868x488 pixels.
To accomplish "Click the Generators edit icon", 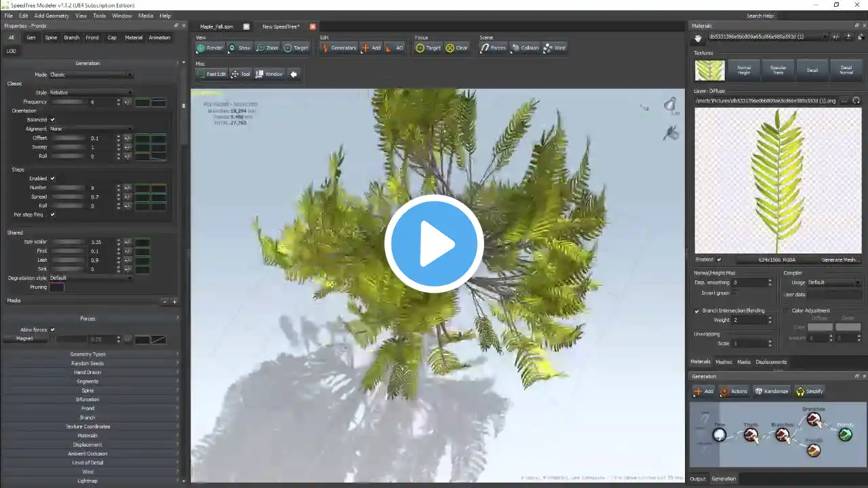I will pyautogui.click(x=325, y=48).
